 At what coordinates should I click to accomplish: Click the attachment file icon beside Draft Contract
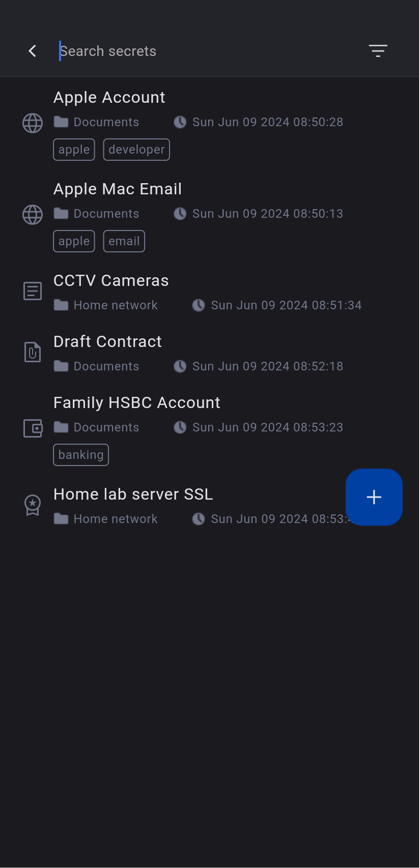click(x=33, y=352)
